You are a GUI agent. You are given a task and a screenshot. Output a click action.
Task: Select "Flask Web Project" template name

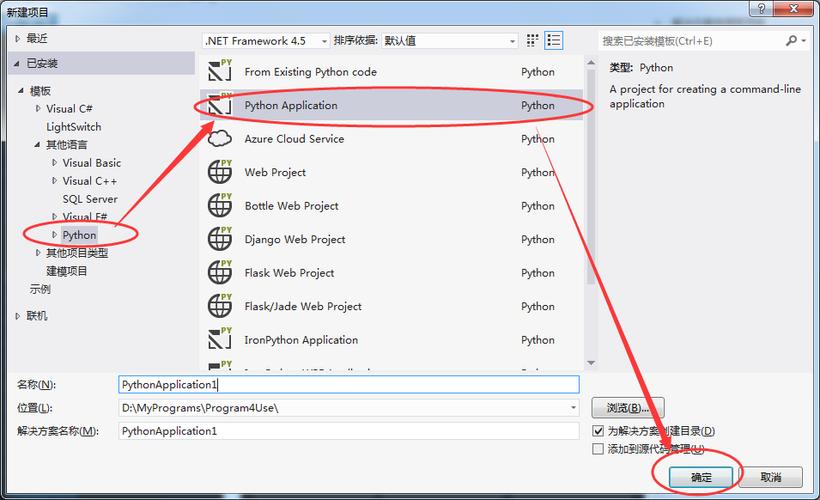pyautogui.click(x=289, y=272)
